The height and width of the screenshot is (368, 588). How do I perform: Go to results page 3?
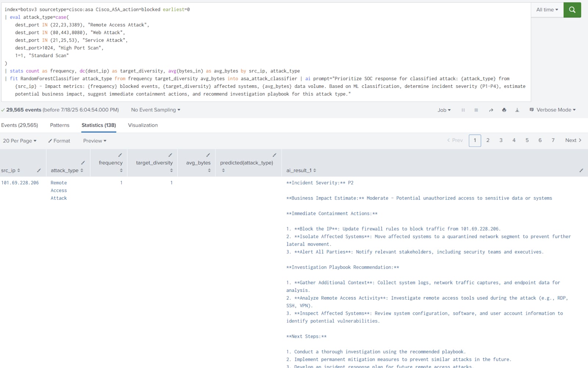(x=501, y=140)
